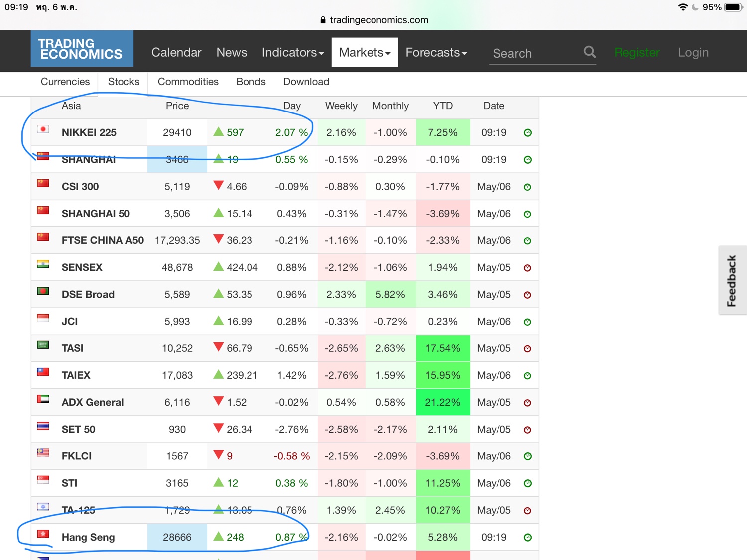Open the Markets dropdown menu
Image resolution: width=747 pixels, height=560 pixels.
[x=365, y=52]
